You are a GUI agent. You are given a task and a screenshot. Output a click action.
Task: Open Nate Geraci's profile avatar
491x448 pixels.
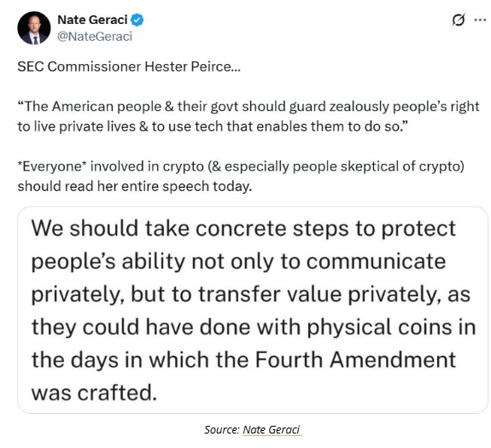click(x=34, y=28)
